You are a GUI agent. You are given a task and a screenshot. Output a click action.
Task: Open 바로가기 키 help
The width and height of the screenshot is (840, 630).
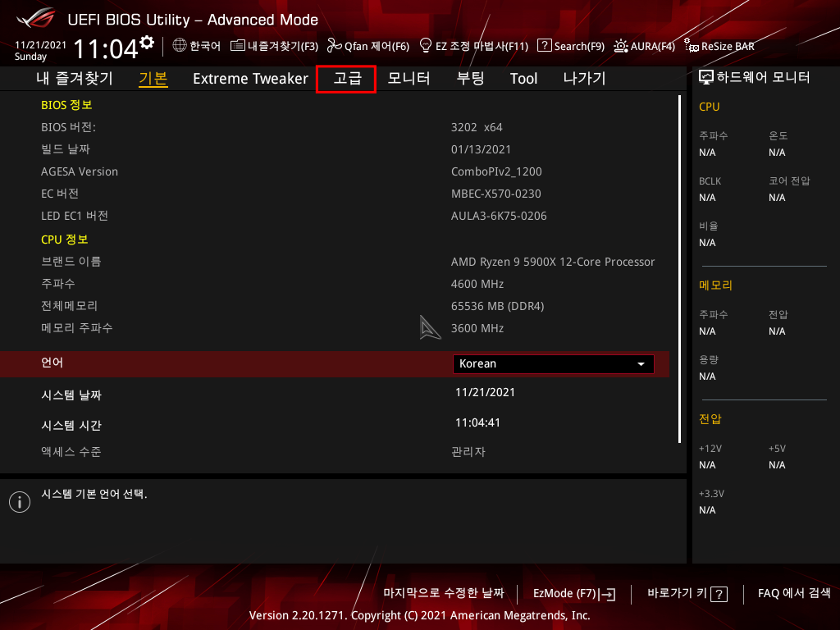point(687,594)
